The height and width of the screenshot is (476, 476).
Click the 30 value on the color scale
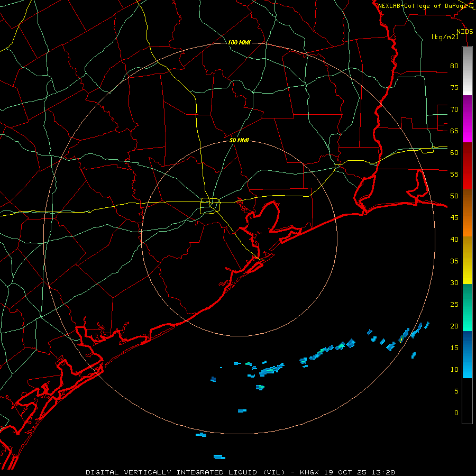454,282
